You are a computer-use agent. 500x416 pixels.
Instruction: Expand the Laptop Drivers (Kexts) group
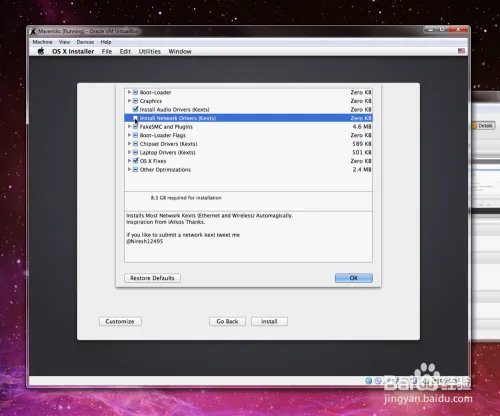pos(129,152)
